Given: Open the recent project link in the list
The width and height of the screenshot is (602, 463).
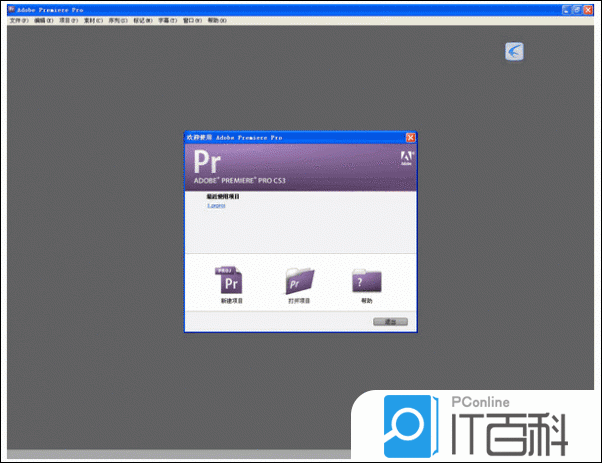Looking at the screenshot, I should pos(217,206).
